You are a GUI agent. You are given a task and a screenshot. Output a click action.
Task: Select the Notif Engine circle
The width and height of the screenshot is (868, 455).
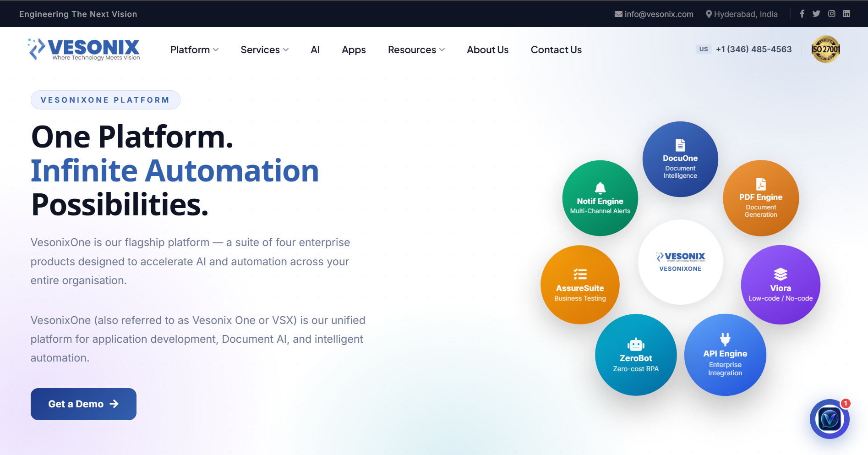coord(600,198)
